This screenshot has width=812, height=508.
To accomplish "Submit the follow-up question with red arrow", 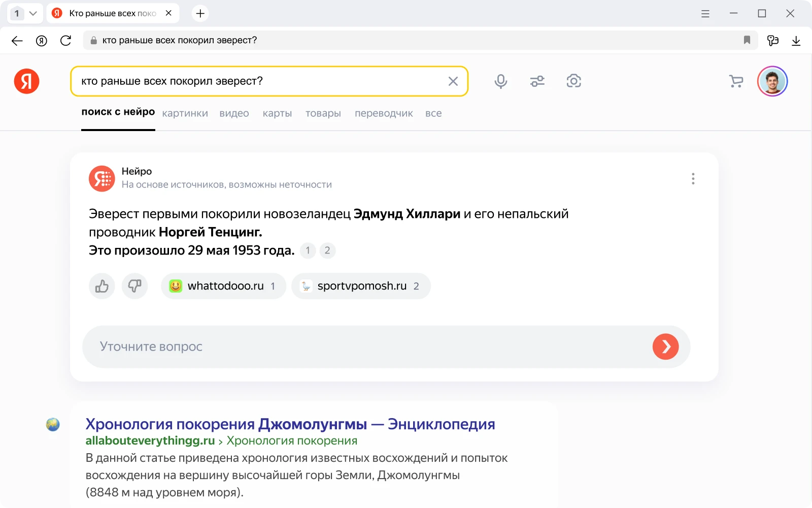I will click(x=666, y=346).
